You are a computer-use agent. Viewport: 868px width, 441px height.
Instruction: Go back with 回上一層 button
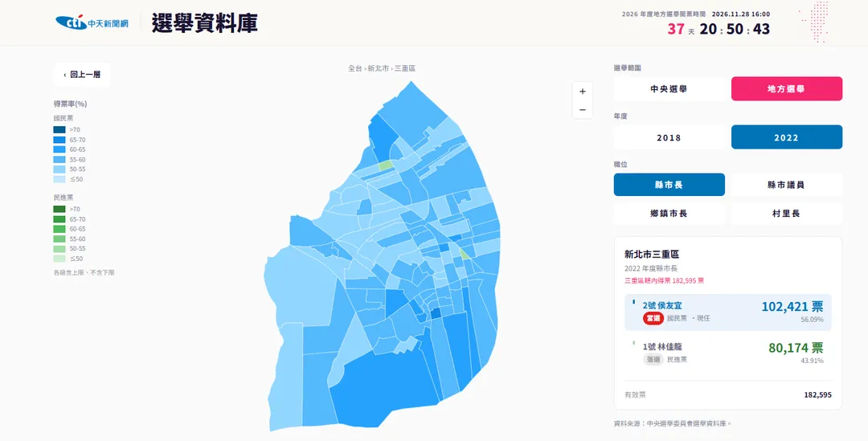pyautogui.click(x=82, y=75)
